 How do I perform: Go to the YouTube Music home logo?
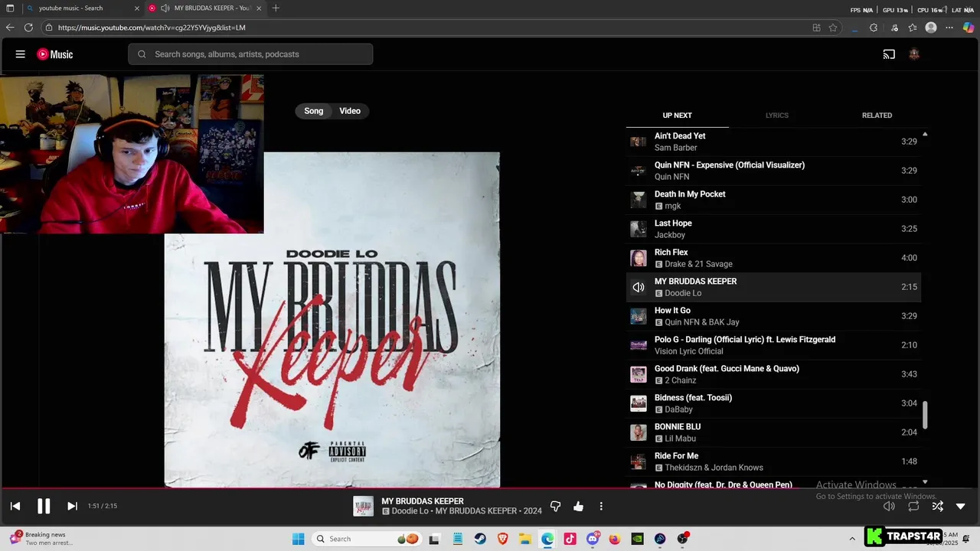[x=55, y=54]
